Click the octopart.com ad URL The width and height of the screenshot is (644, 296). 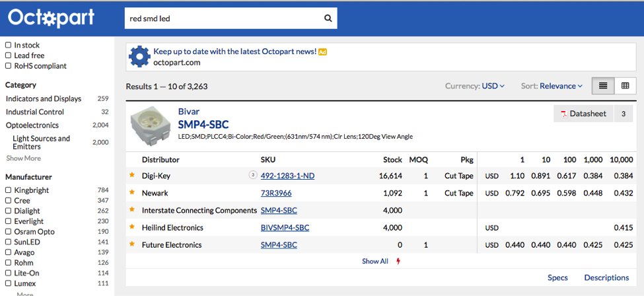coord(177,63)
